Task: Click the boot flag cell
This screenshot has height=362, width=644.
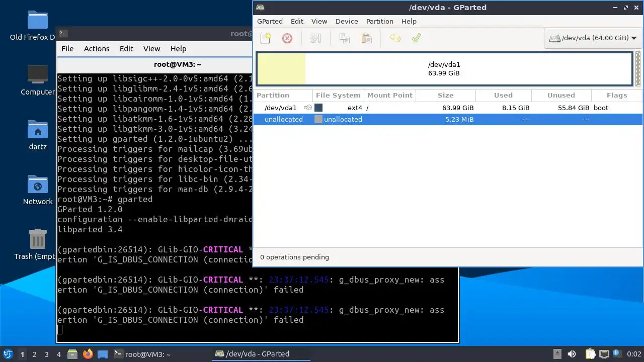Action: coord(601,108)
